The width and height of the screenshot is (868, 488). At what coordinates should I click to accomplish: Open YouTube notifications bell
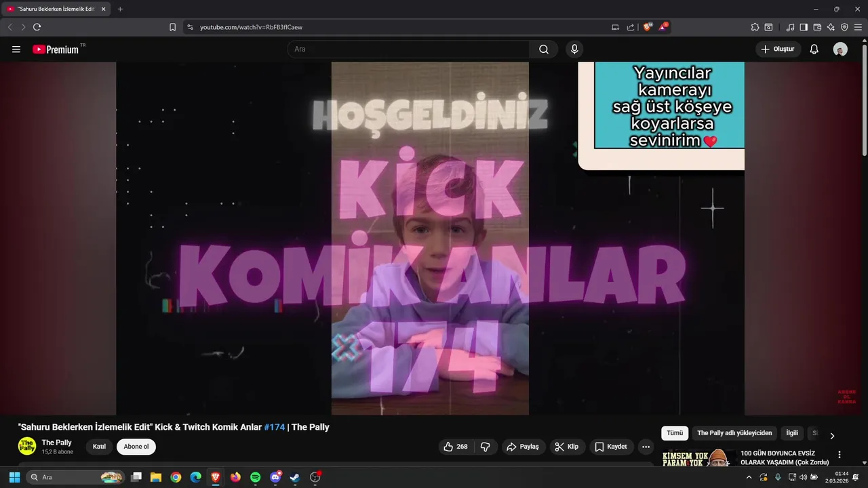(x=814, y=49)
